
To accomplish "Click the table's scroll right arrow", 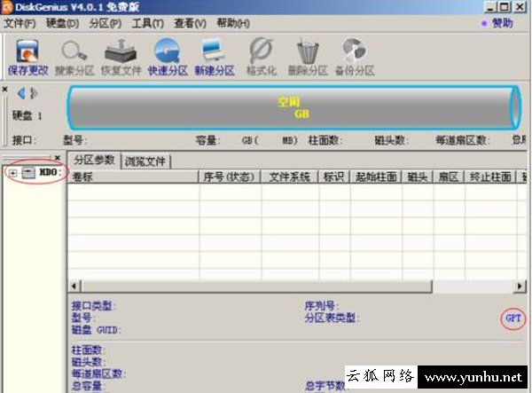I will point(520,286).
